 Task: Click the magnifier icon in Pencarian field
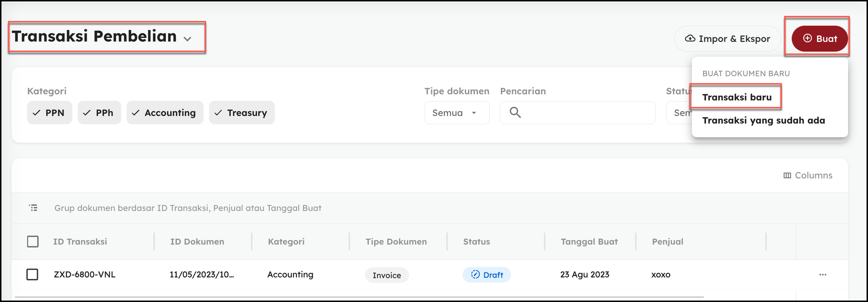[x=515, y=113]
